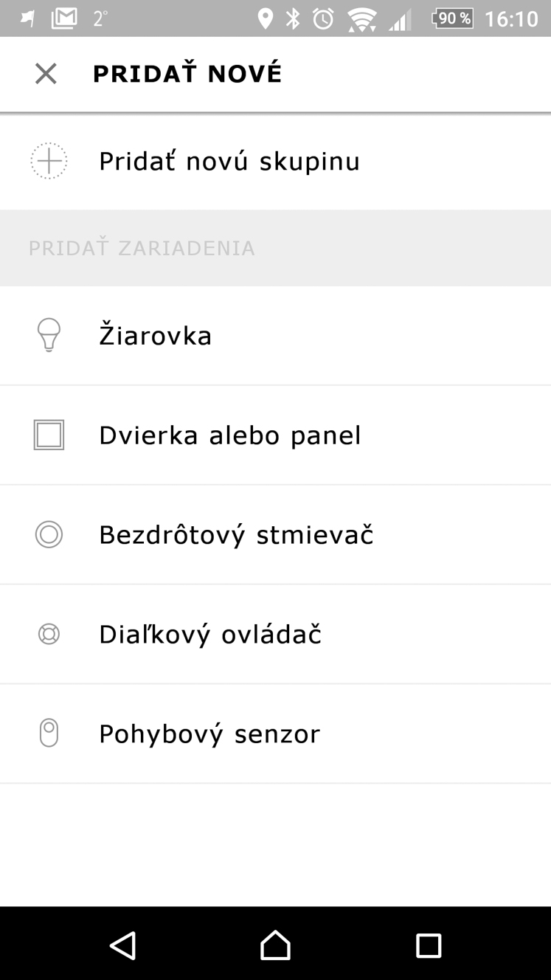Tap the Wi-Fi status icon

point(361,19)
